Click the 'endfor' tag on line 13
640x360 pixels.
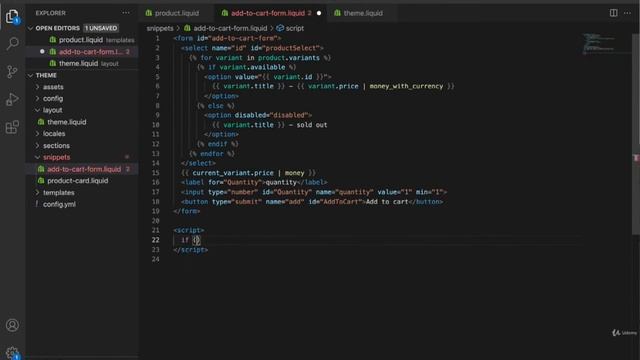point(212,154)
